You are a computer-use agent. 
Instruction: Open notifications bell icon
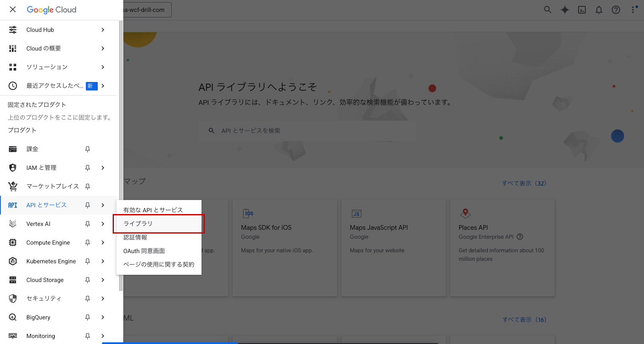[x=599, y=10]
